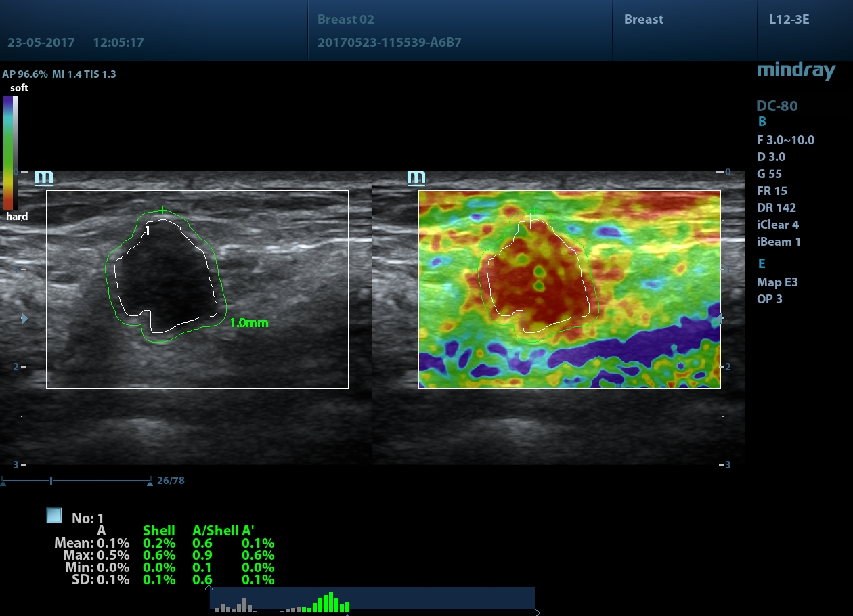The image size is (853, 616).
Task: Click the green caliper cross on the elastogram
Action: pyautogui.click(x=533, y=212)
